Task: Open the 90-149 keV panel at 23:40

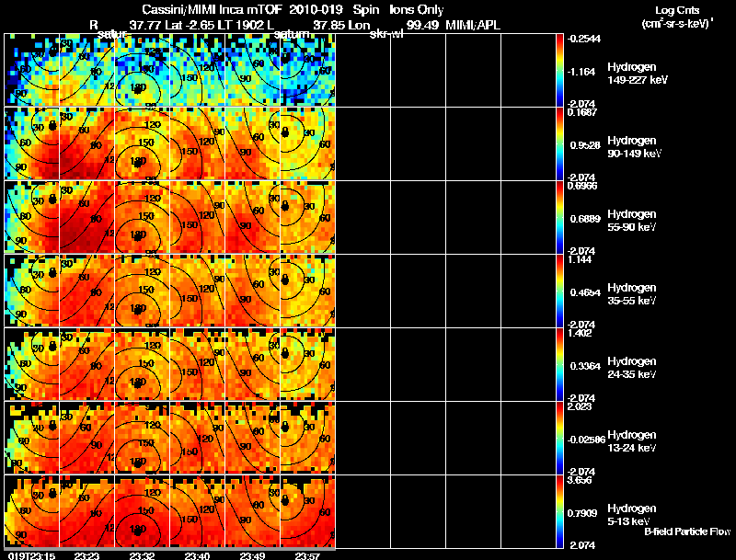Action: tap(197, 143)
